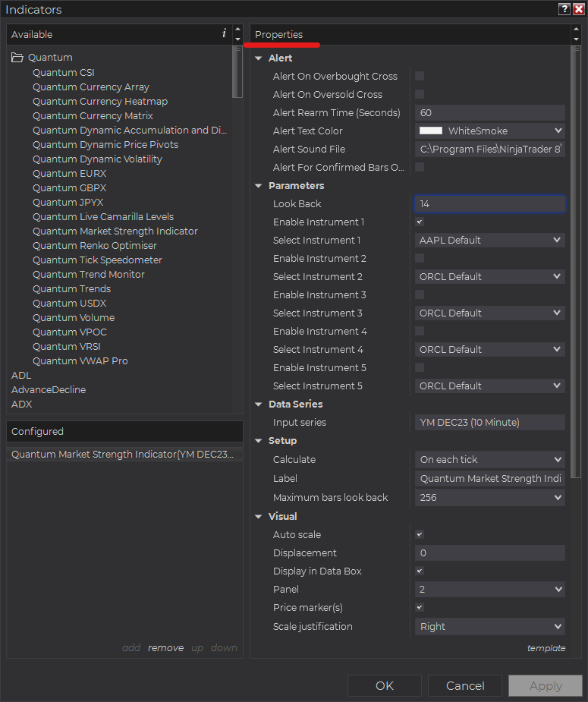The height and width of the screenshot is (702, 588).
Task: Open Scale justification dropdown
Action: [490, 626]
